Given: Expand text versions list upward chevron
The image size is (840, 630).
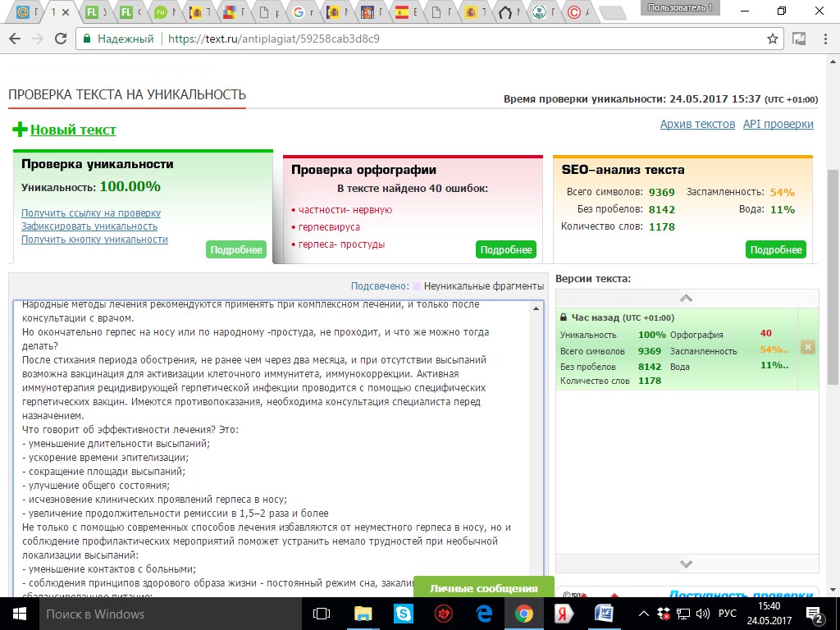Looking at the screenshot, I should pos(687,299).
